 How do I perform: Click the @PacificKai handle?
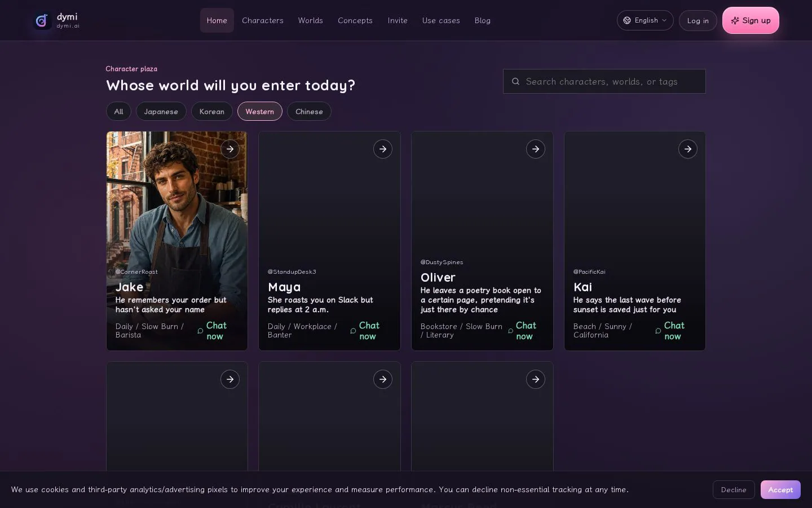[x=589, y=271]
